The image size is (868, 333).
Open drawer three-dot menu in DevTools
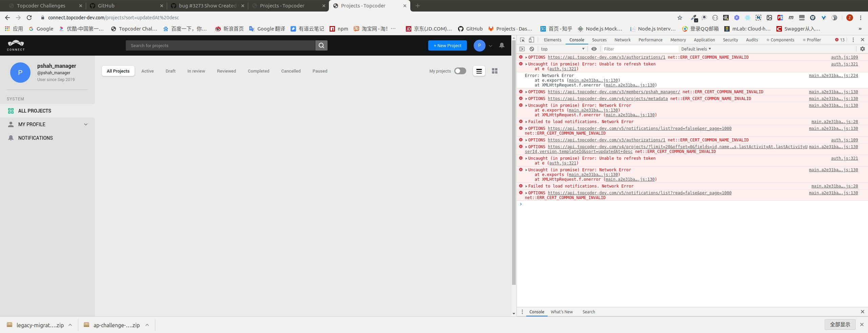point(522,312)
